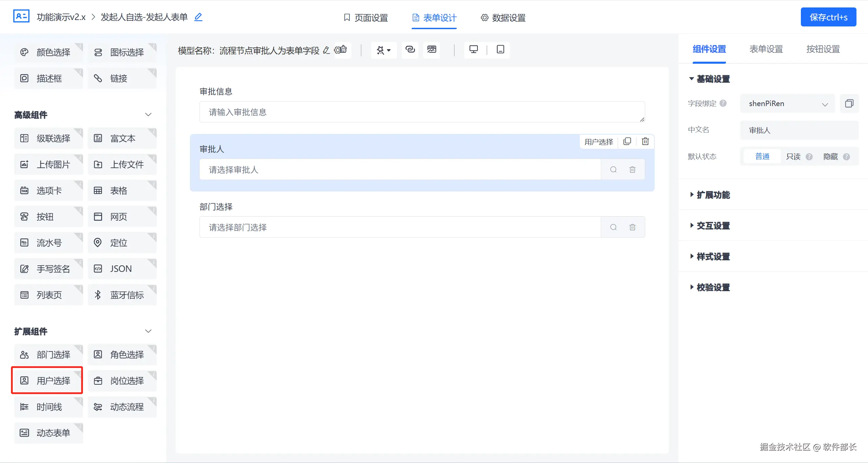The height and width of the screenshot is (463, 868).
Task: Click edit pencil icon beside form title
Action: point(198,17)
